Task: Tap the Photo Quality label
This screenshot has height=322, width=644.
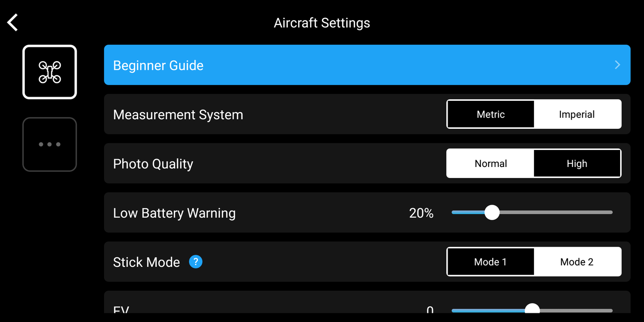Action: pyautogui.click(x=153, y=164)
